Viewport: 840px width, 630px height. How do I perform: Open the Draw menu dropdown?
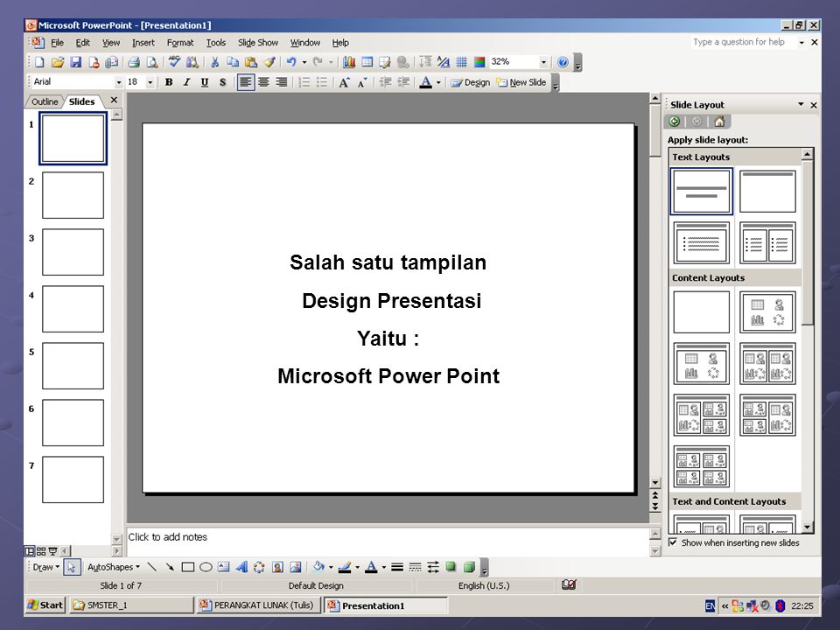click(46, 567)
